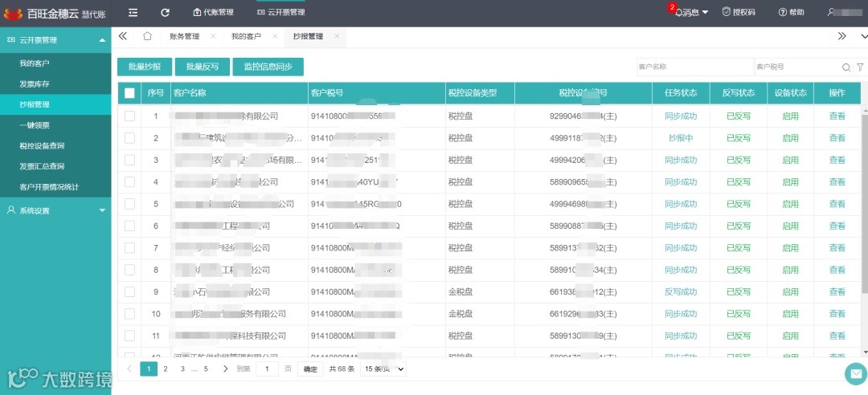Check the checkbox for row 10
This screenshot has height=395, width=868.
pos(129,314)
